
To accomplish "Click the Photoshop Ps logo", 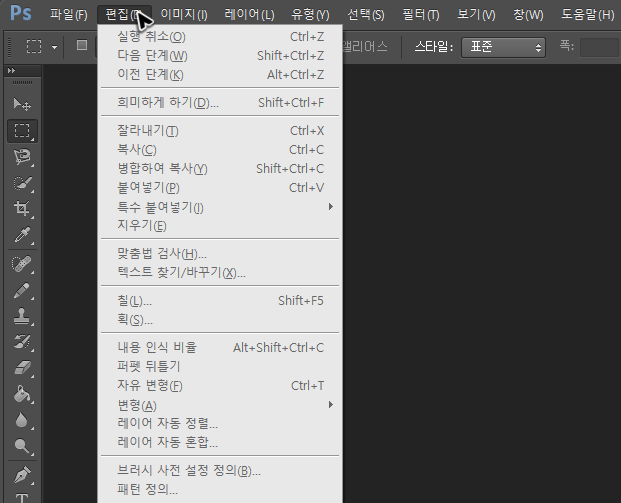I will pyautogui.click(x=21, y=13).
